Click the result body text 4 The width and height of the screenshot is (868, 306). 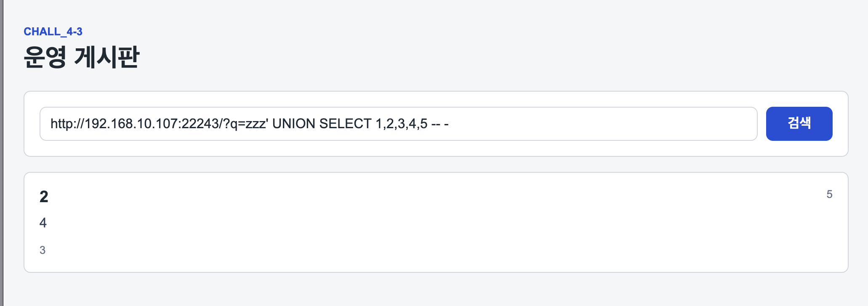pyautogui.click(x=43, y=223)
